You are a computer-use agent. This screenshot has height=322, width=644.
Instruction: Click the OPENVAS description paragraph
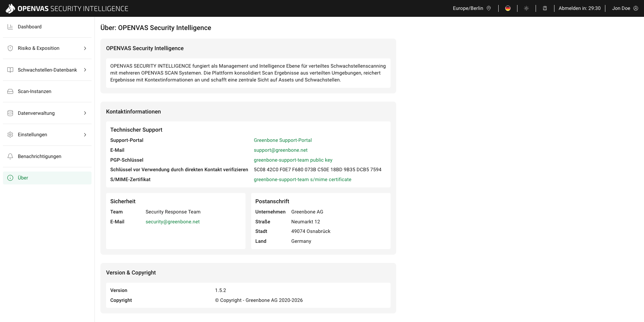248,73
